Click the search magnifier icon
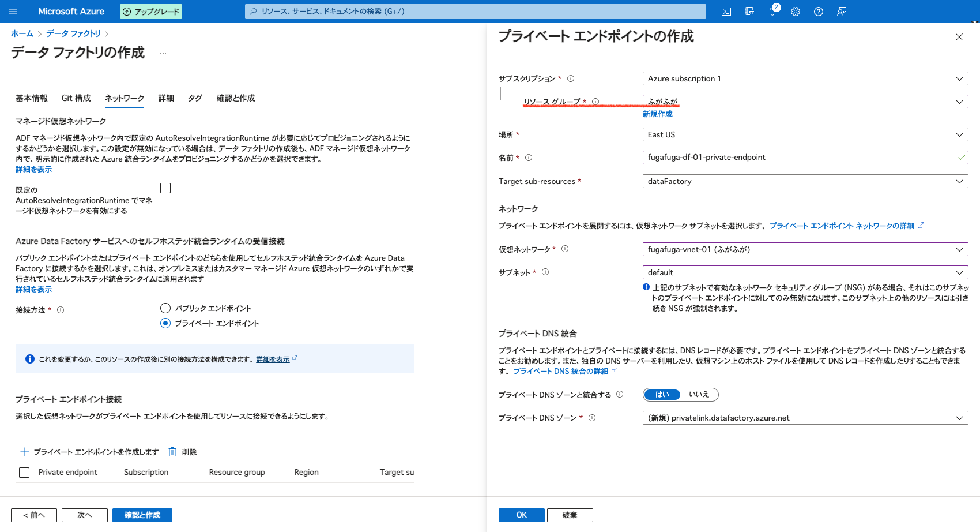Viewport: 980px width, 532px height. click(253, 12)
